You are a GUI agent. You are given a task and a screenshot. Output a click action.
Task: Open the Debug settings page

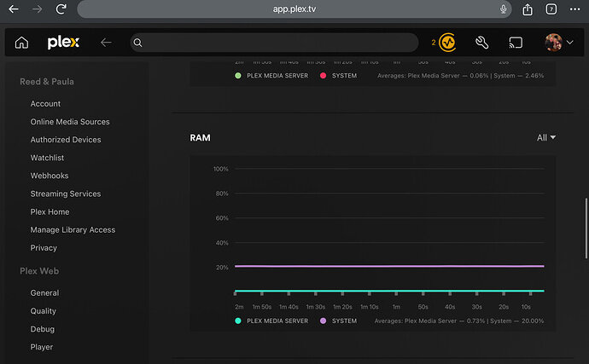[x=43, y=329]
